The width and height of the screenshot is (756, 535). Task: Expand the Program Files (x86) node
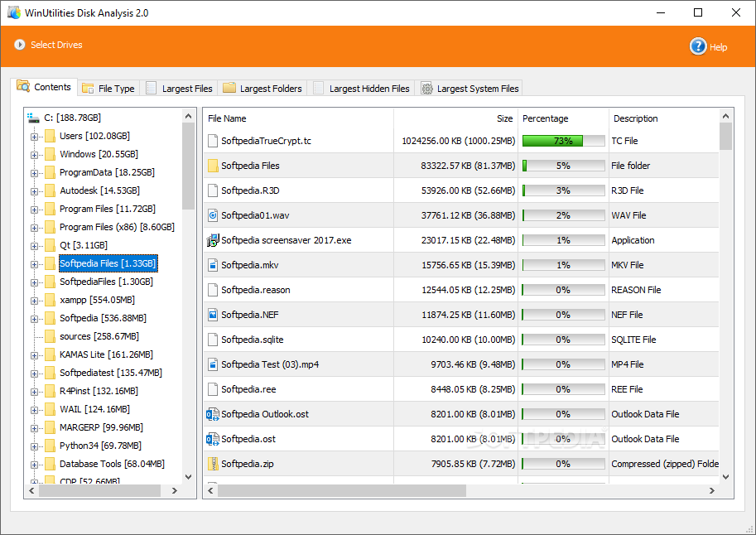tap(34, 228)
